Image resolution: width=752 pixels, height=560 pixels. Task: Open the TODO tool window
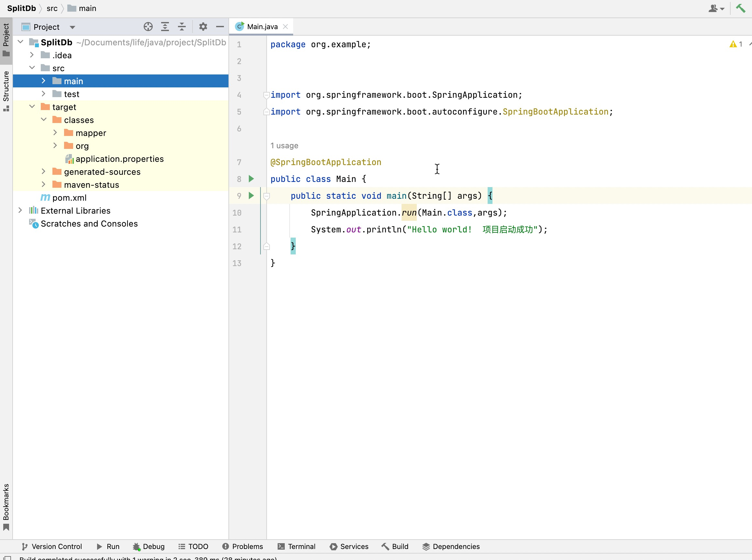[x=193, y=546]
